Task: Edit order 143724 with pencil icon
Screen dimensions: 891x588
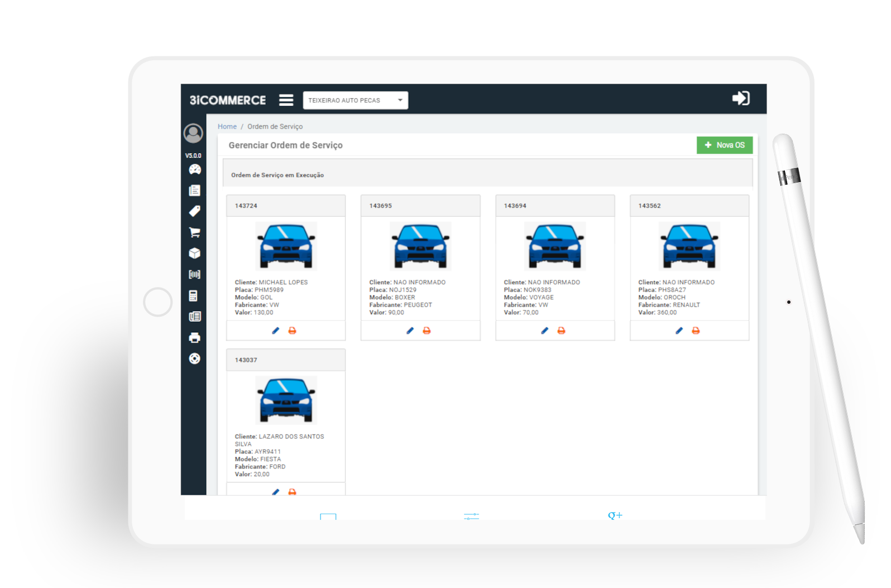Action: [276, 331]
